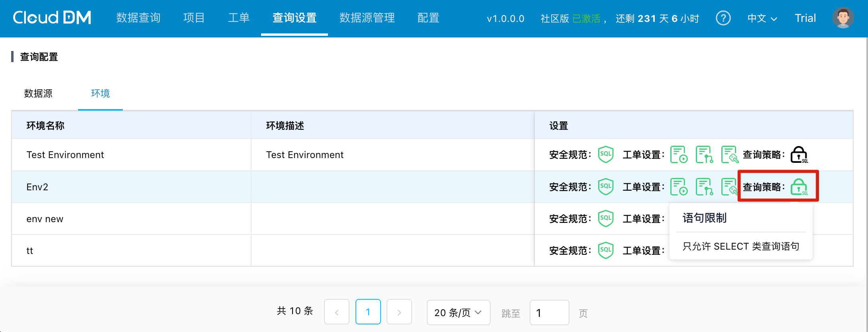Open first ticket setting icon in Test Environment row
Image resolution: width=868 pixels, height=332 pixels.
678,154
